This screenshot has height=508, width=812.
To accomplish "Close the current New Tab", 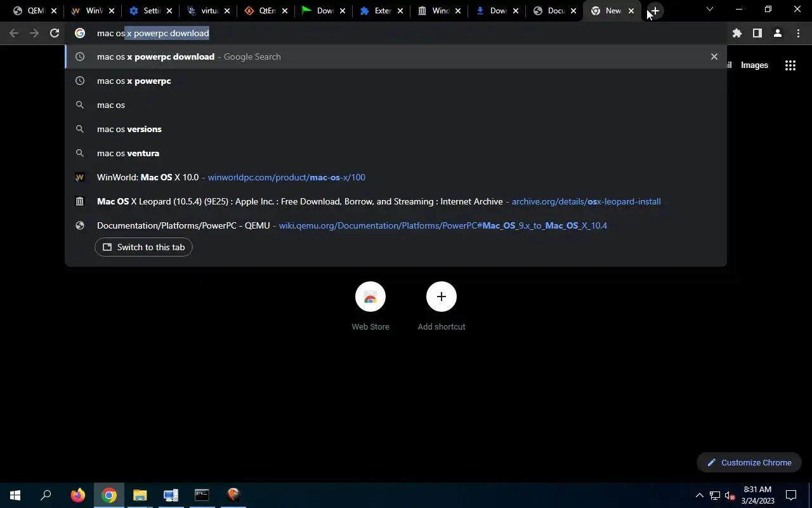I will click(x=631, y=11).
